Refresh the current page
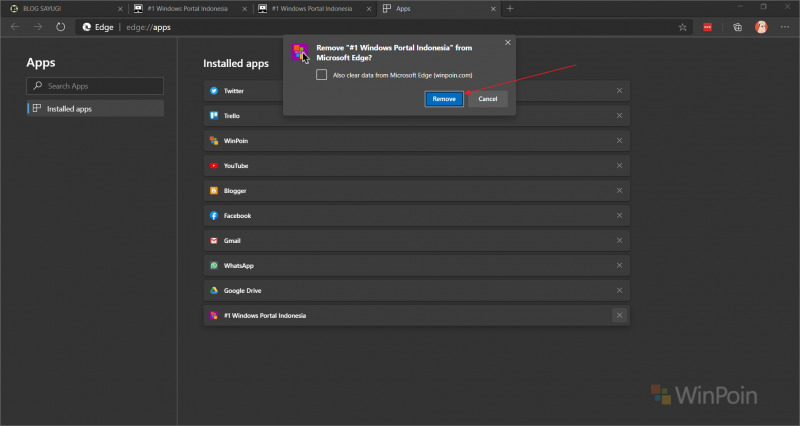This screenshot has height=426, width=800. (x=61, y=27)
